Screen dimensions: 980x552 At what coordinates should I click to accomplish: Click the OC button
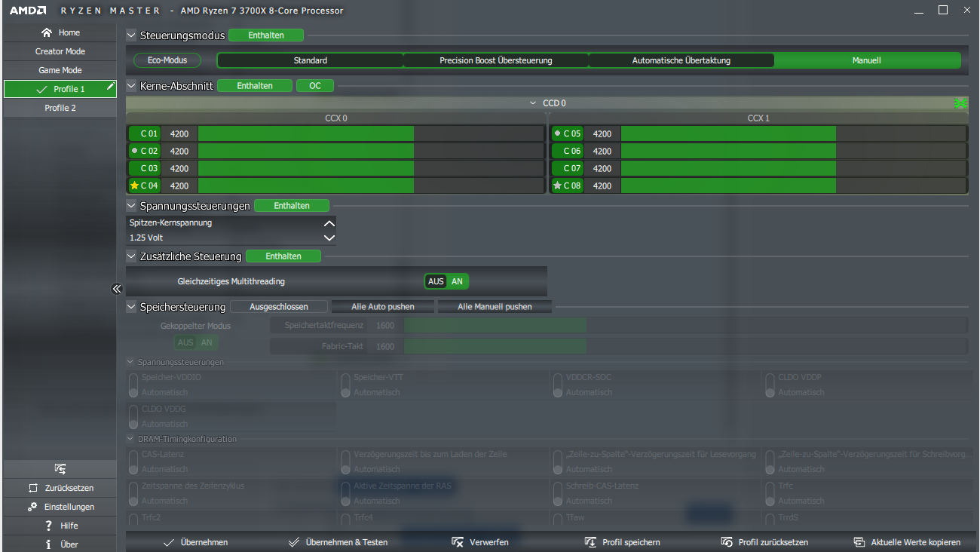pos(315,86)
